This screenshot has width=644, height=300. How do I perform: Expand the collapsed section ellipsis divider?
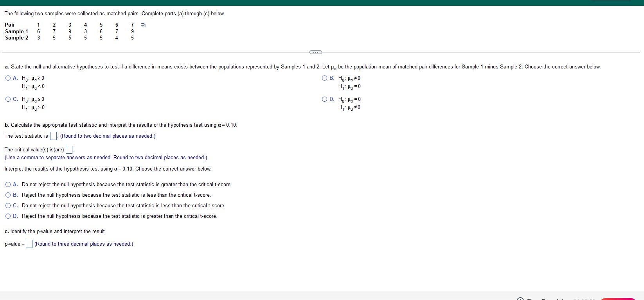point(315,52)
